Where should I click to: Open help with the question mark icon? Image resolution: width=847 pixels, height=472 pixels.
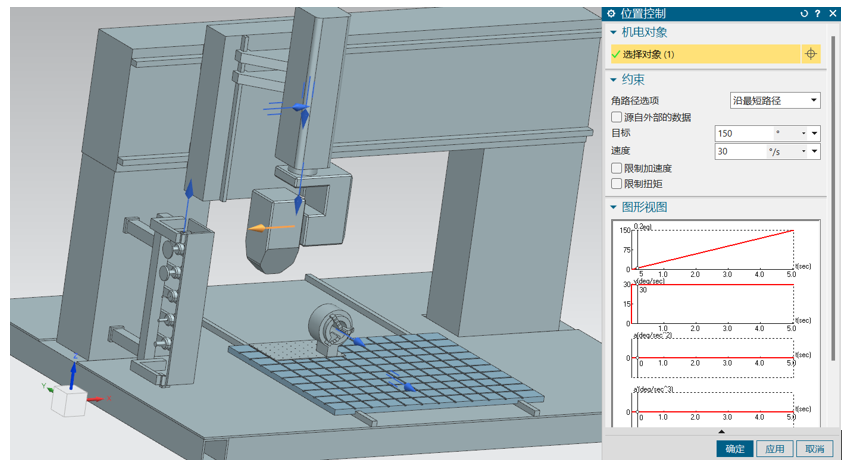click(818, 13)
